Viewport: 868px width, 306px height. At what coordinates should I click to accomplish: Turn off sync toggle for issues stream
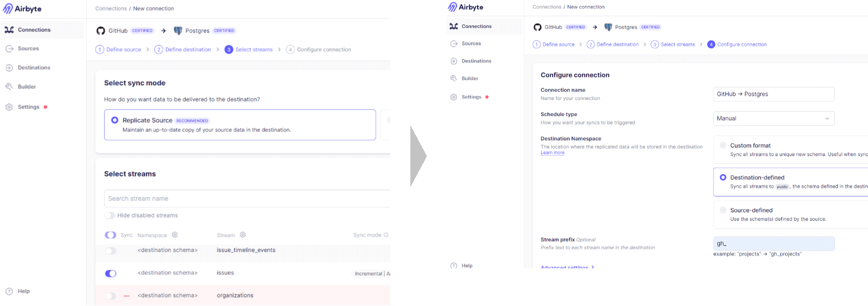tap(111, 273)
